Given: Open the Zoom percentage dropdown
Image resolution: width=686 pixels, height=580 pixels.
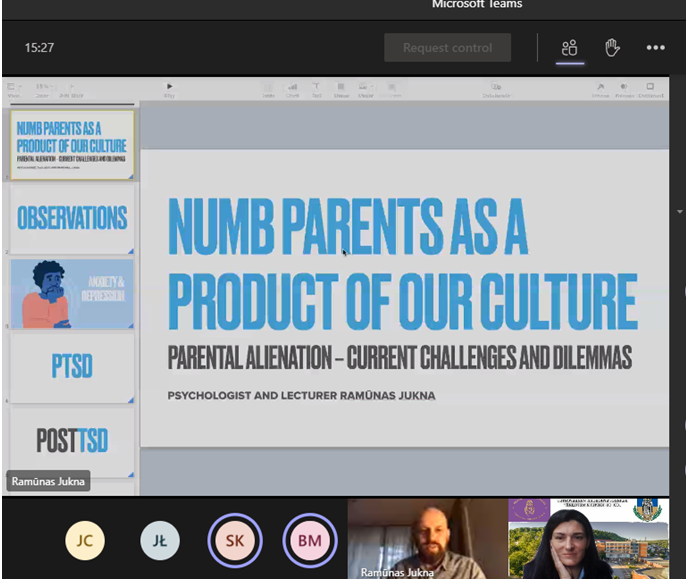Looking at the screenshot, I should [x=43, y=89].
